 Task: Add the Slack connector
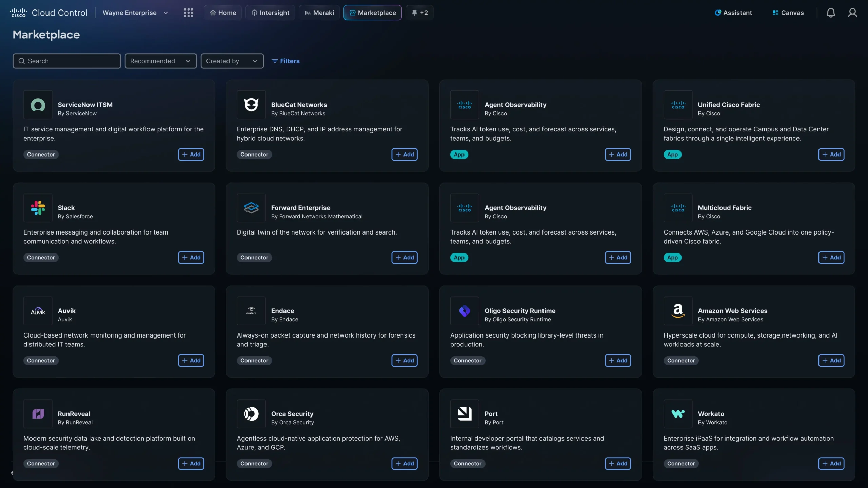coord(191,258)
